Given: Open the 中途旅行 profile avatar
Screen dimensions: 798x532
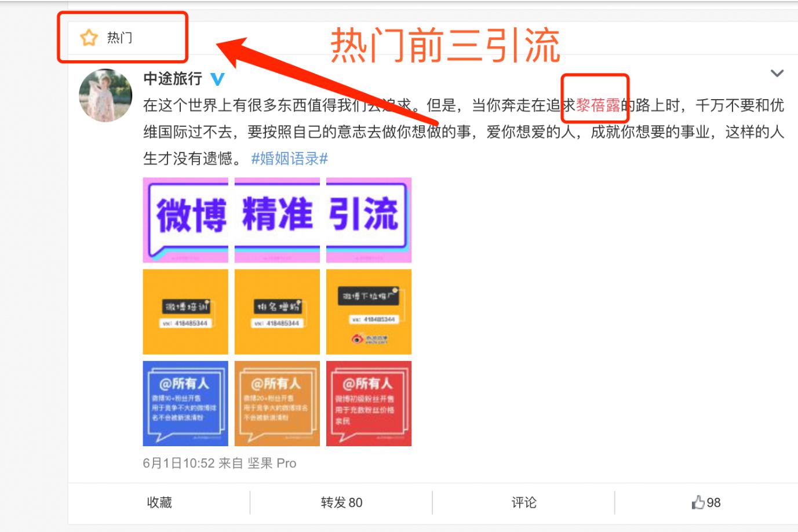Looking at the screenshot, I should tap(105, 95).
